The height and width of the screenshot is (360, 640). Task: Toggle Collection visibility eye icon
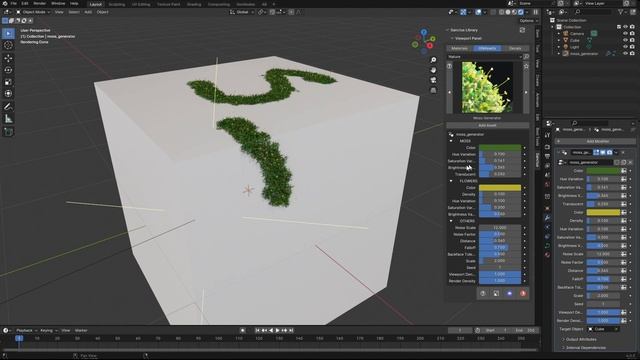[x=625, y=27]
